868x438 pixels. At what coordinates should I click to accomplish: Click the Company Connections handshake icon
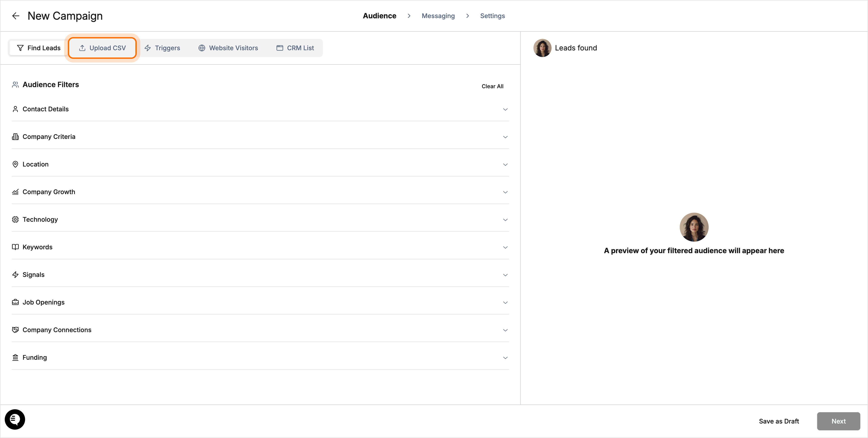click(x=15, y=330)
